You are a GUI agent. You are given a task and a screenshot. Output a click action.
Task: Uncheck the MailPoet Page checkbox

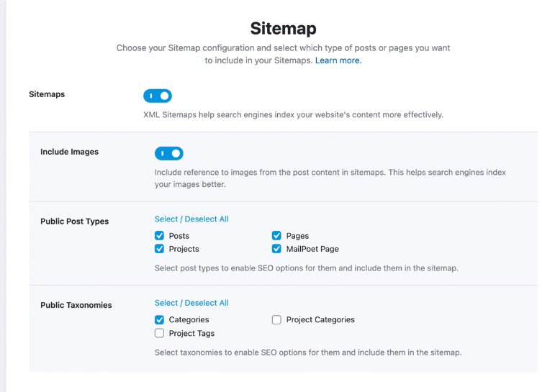(276, 249)
